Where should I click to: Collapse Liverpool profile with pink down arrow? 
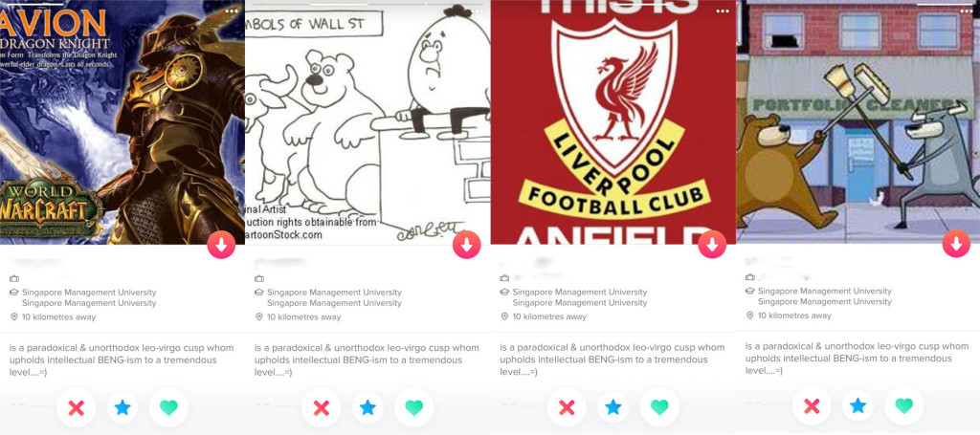click(712, 245)
